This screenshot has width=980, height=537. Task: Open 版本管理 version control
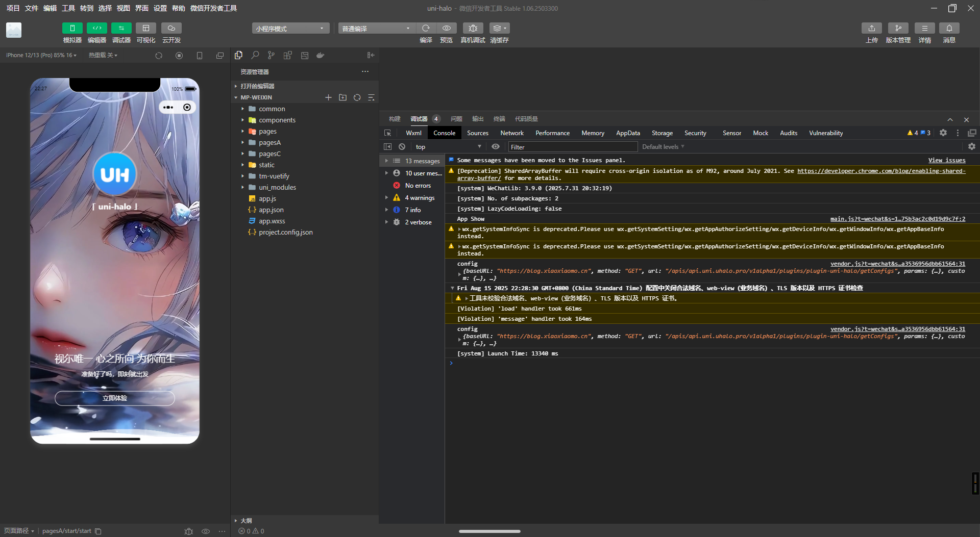(x=898, y=28)
